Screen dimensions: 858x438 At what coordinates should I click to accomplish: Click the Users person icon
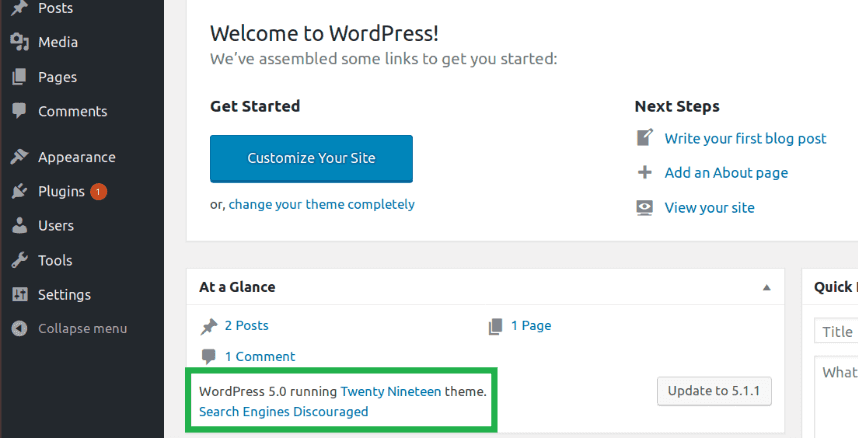click(x=19, y=226)
